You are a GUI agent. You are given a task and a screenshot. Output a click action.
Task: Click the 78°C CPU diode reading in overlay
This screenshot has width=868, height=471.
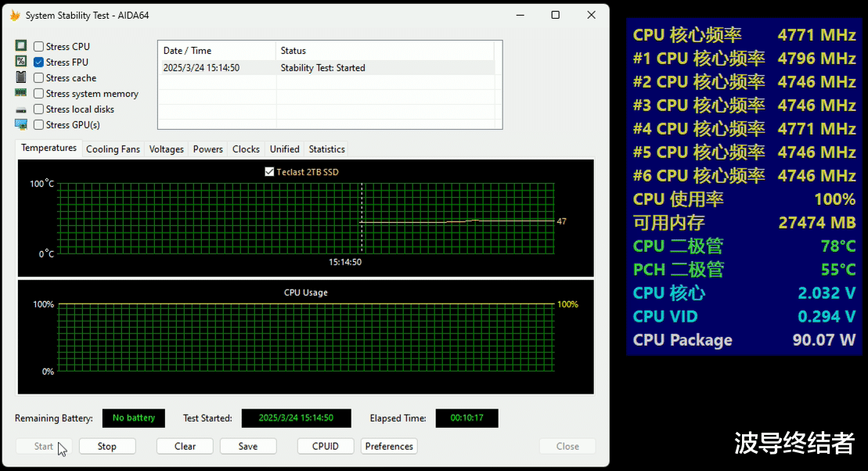pyautogui.click(x=838, y=246)
